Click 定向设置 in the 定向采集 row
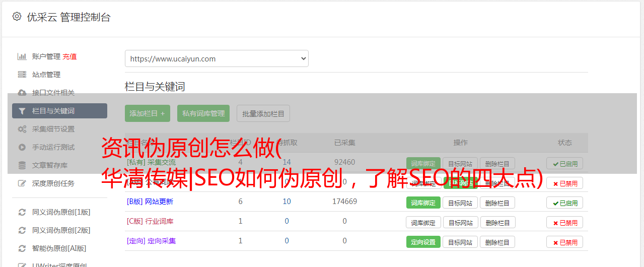Screen dimensions: 644x267 423,242
